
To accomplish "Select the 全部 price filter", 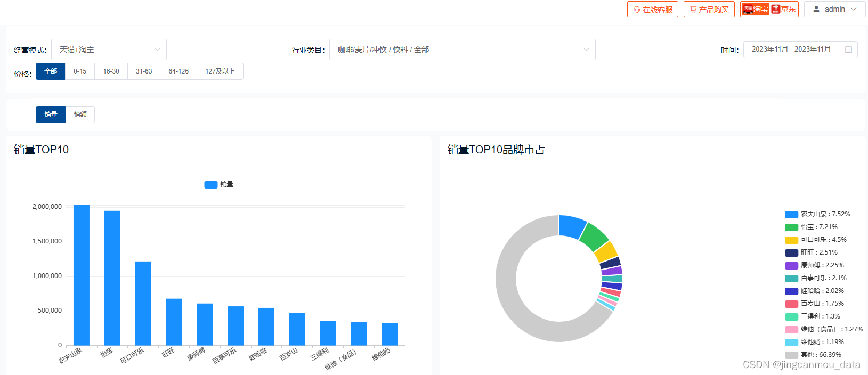I will (51, 71).
